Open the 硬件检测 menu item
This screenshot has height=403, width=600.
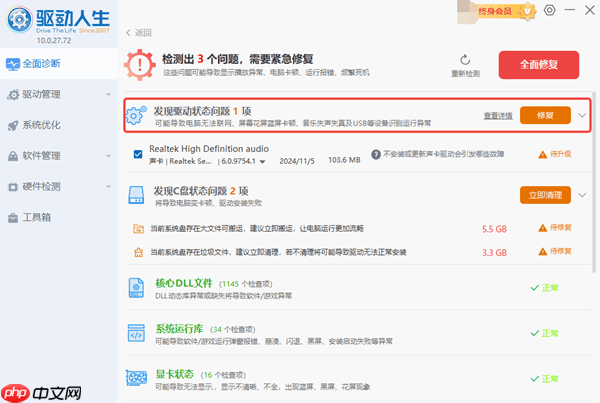pos(59,187)
